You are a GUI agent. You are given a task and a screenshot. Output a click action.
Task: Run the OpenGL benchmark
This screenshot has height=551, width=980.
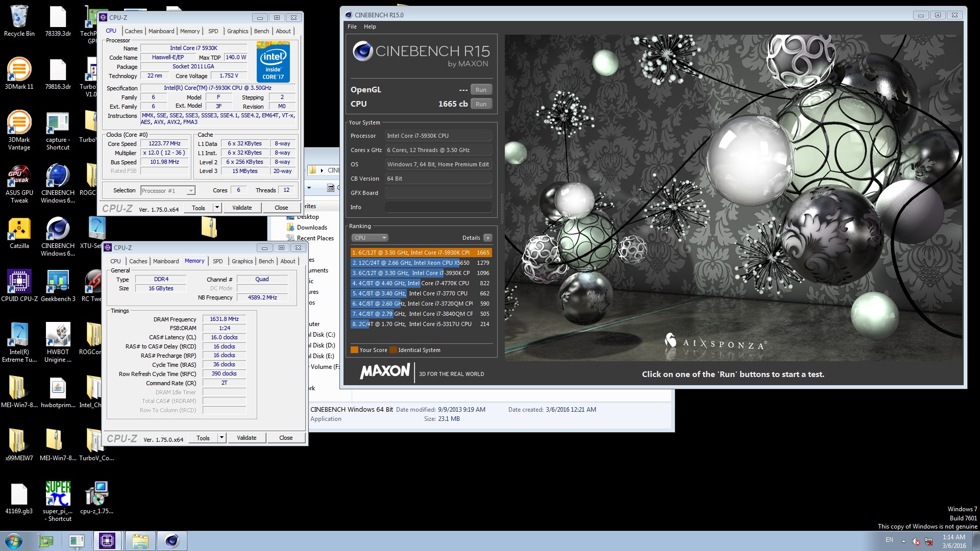pos(481,90)
